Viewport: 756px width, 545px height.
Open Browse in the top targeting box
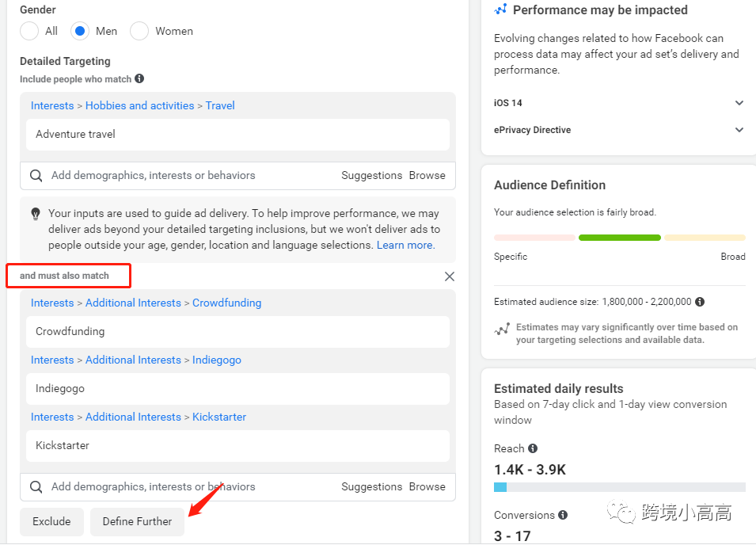[x=427, y=175]
